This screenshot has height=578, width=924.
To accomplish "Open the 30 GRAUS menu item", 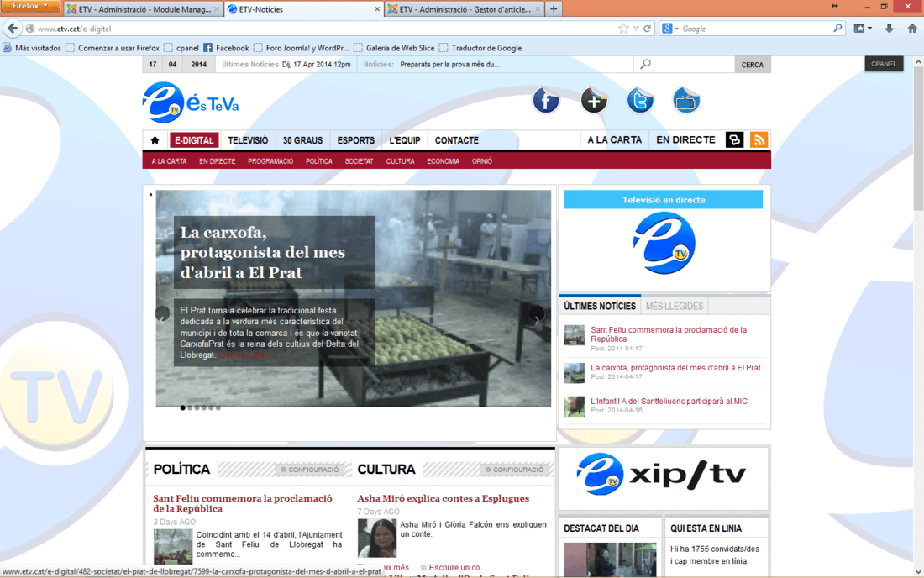I will coord(302,140).
